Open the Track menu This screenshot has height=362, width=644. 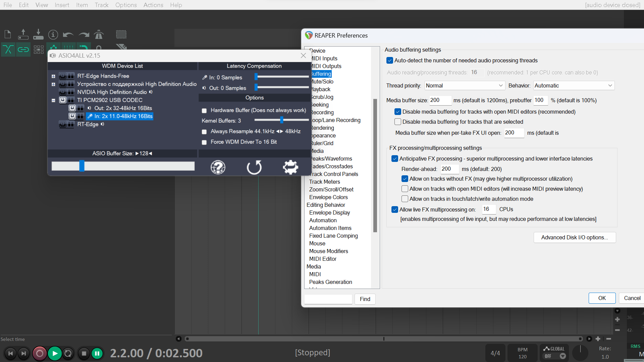tap(101, 5)
